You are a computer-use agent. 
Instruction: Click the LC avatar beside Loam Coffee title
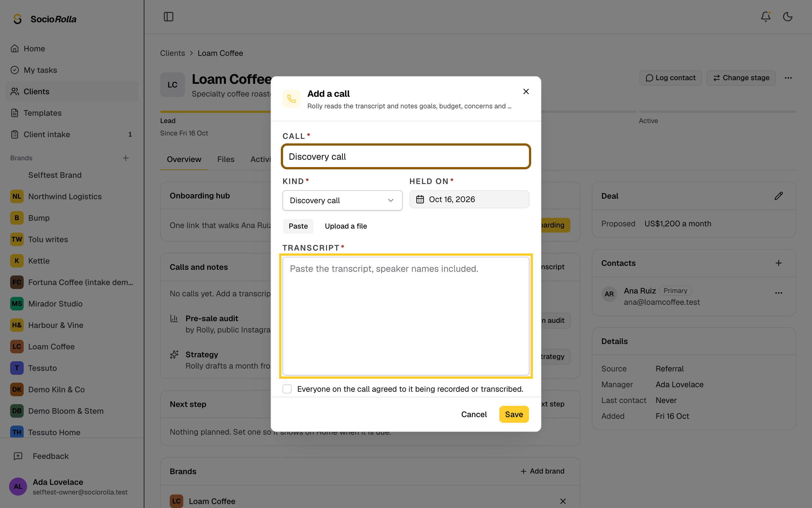173,85
